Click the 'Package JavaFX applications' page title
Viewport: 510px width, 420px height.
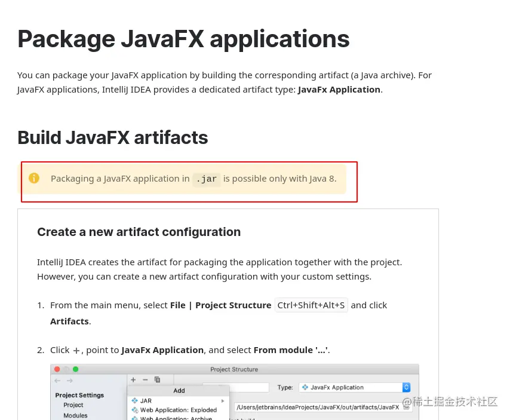point(183,39)
